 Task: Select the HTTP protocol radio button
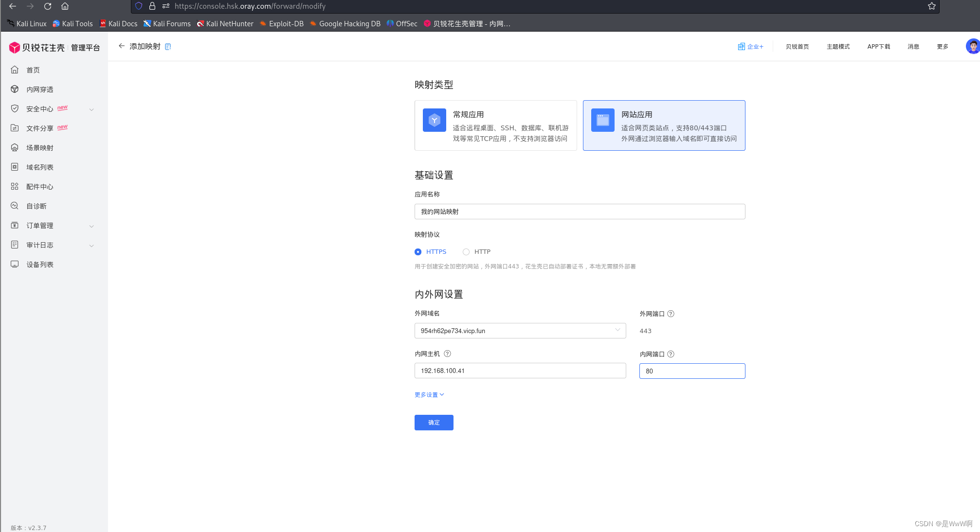pyautogui.click(x=466, y=252)
